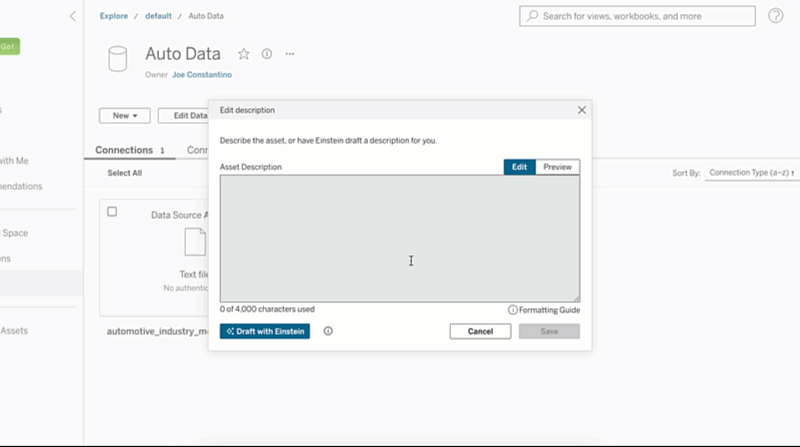Viewport: 800px width, 447px height.
Task: Tick the data source card checkbox
Action: [112, 212]
